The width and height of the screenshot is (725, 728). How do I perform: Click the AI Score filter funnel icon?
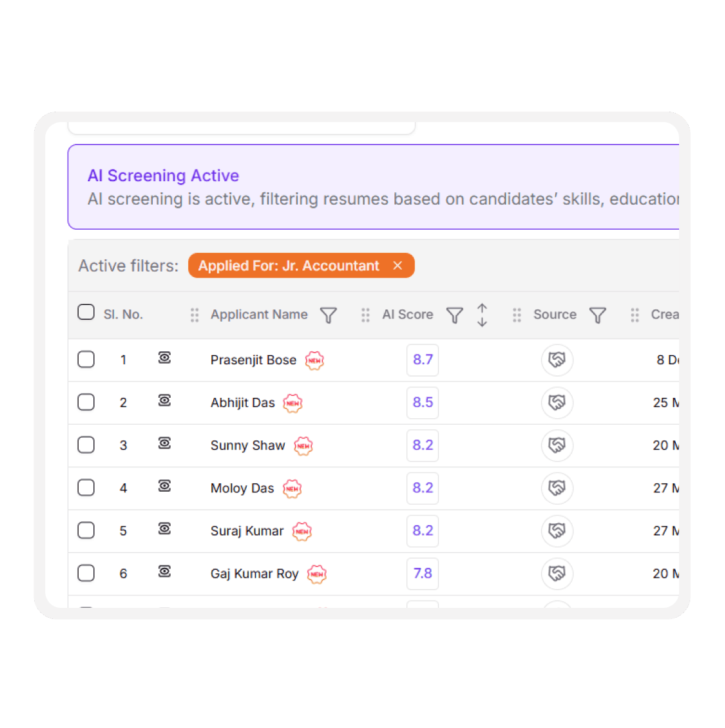click(x=455, y=315)
